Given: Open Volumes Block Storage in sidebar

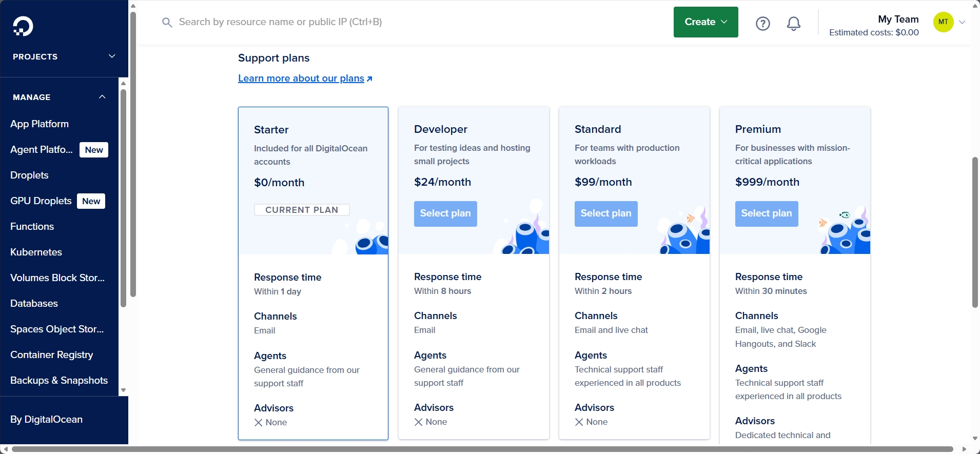Looking at the screenshot, I should pos(57,278).
